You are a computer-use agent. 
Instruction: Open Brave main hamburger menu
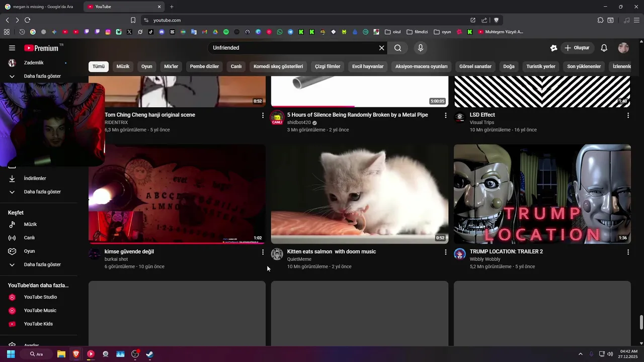click(x=637, y=20)
